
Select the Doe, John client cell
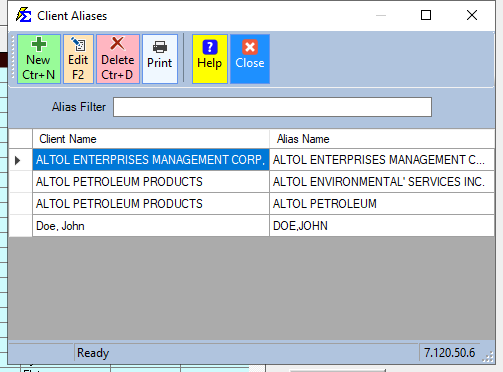pyautogui.click(x=151, y=226)
